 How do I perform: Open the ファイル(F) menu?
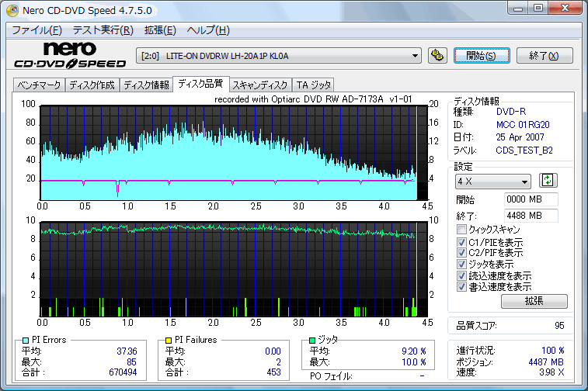click(37, 30)
